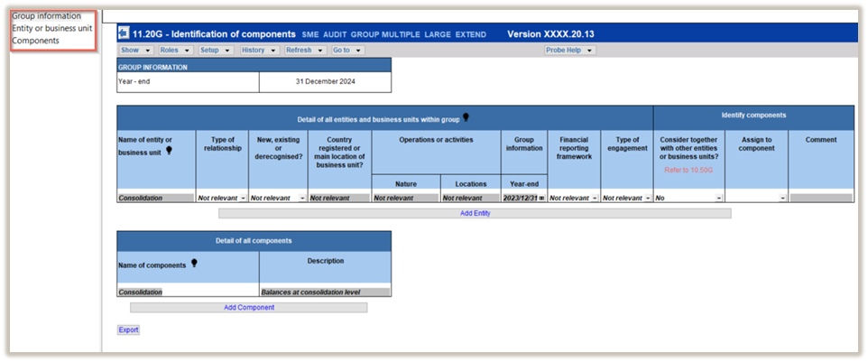Open the Roles menu
The width and height of the screenshot is (868, 362).
click(x=174, y=51)
